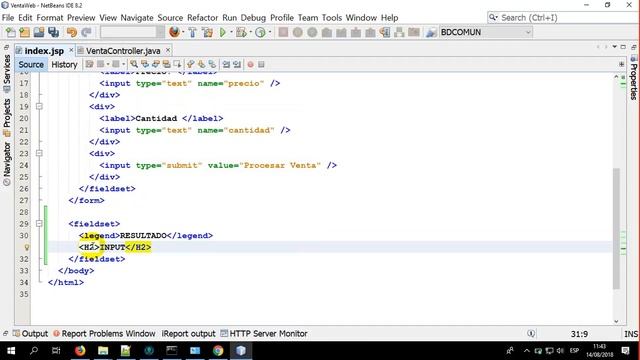Click the New Project toolbar icon
This screenshot has height=360, width=640.
pyautogui.click(x=24, y=32)
